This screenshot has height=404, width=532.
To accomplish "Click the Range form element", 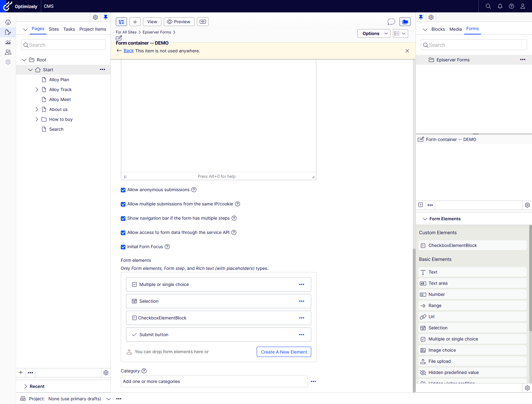I will tap(435, 305).
